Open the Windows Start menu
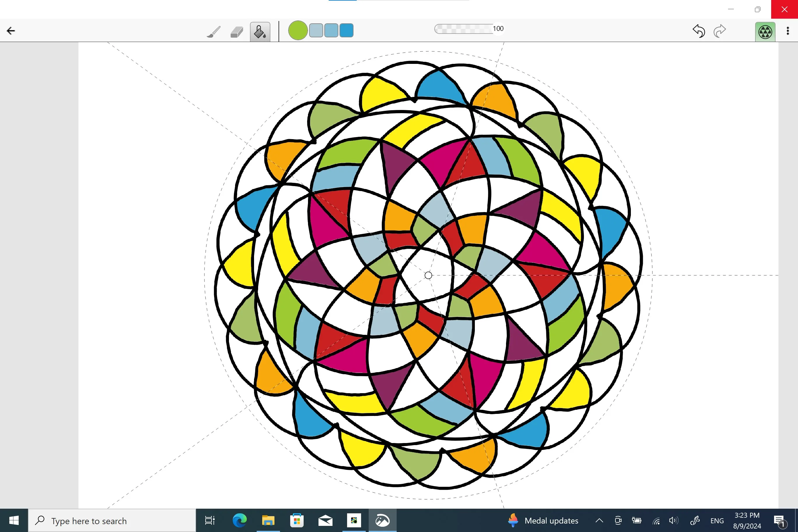 [x=14, y=520]
